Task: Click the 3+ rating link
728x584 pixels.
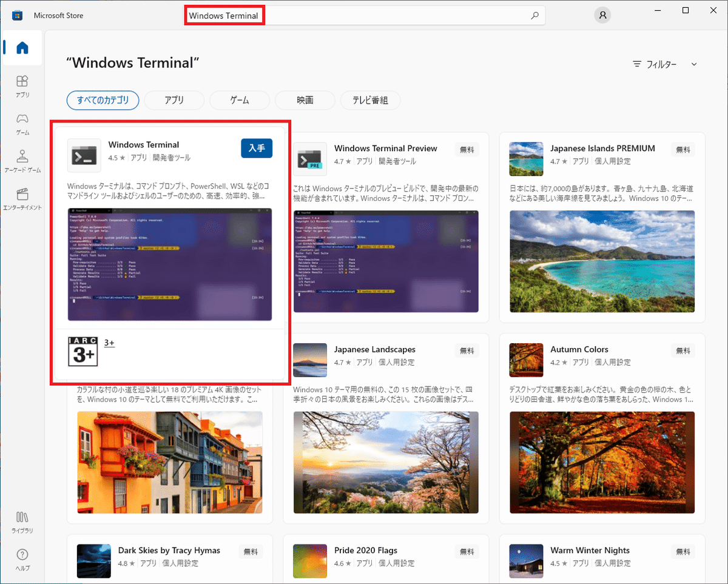Action: coord(109,343)
